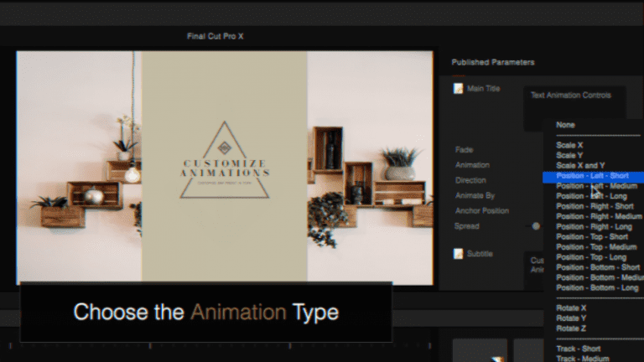Click the Spread parameter label

pos(467,226)
